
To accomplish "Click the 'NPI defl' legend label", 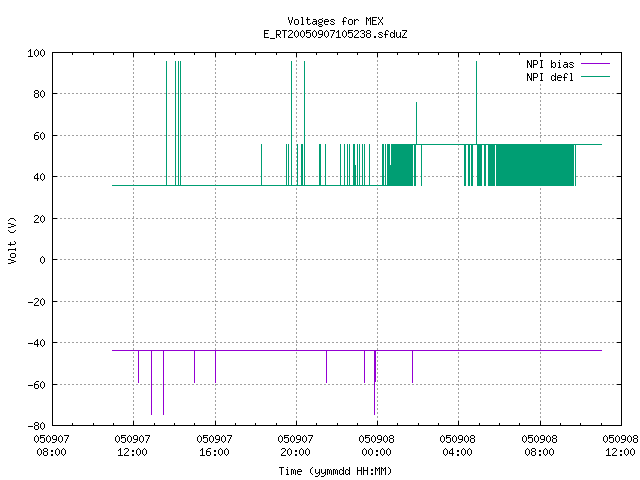I will (550, 77).
